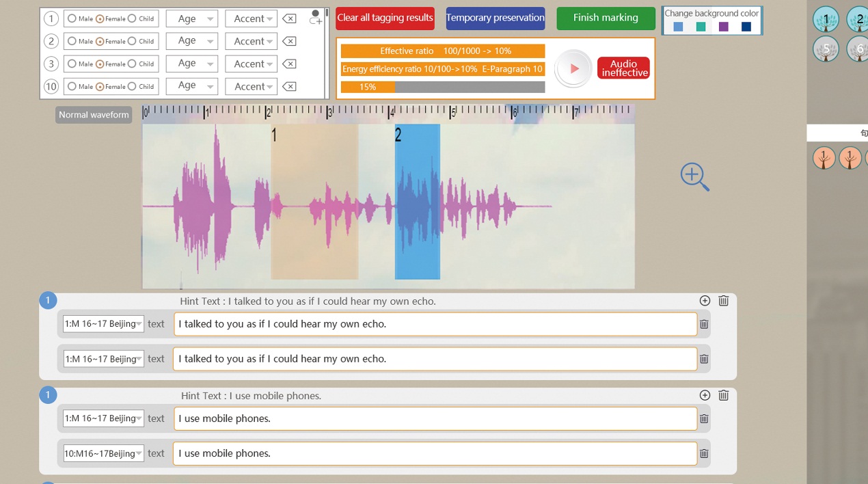Select Child for speaker 2
The height and width of the screenshot is (484, 868).
[132, 41]
